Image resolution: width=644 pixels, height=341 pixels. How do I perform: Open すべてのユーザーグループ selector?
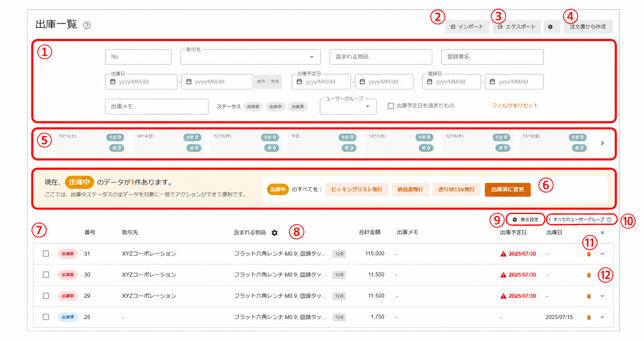(x=578, y=219)
